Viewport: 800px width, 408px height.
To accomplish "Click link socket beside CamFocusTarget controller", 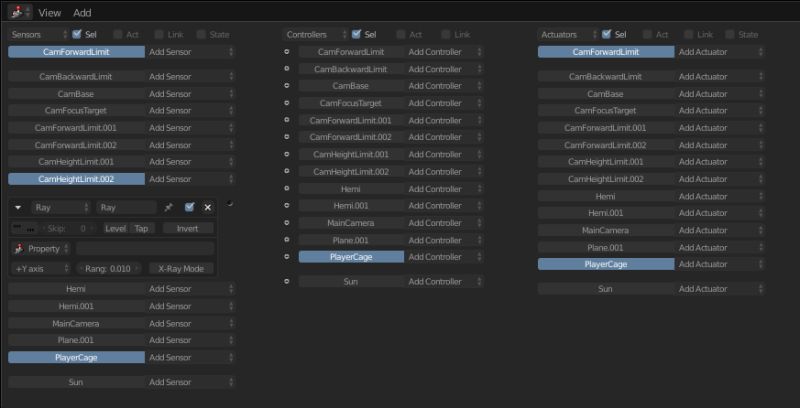I will pos(286,103).
